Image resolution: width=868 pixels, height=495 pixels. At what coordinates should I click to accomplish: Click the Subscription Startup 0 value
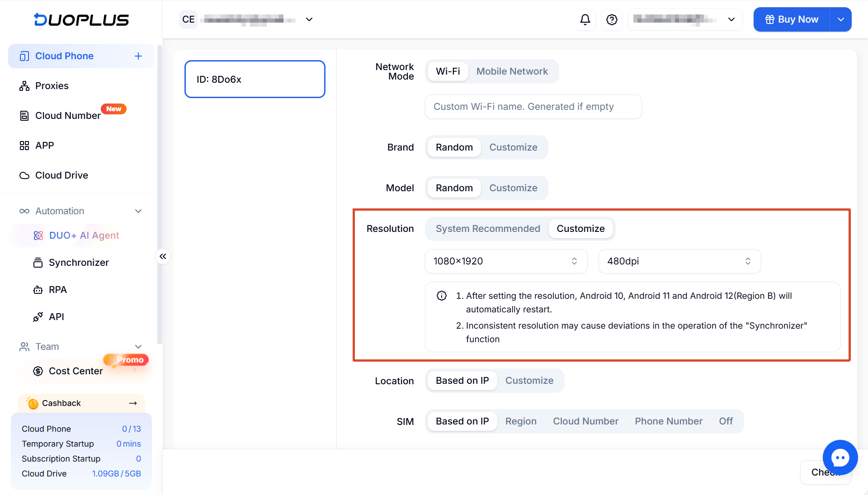138,459
